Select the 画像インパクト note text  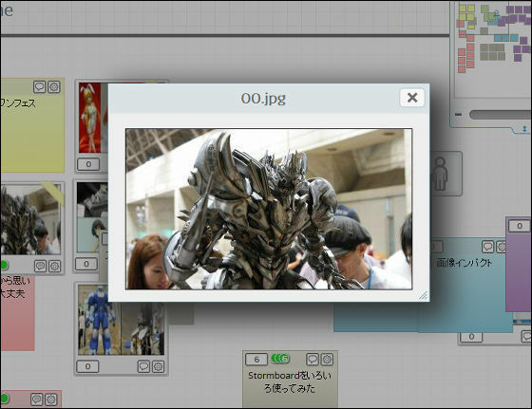point(464,263)
